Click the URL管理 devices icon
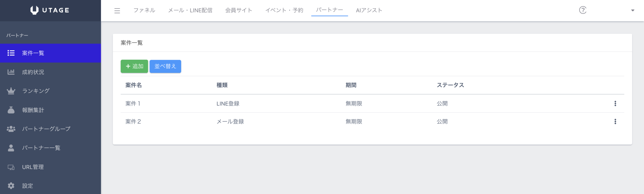 [11, 167]
